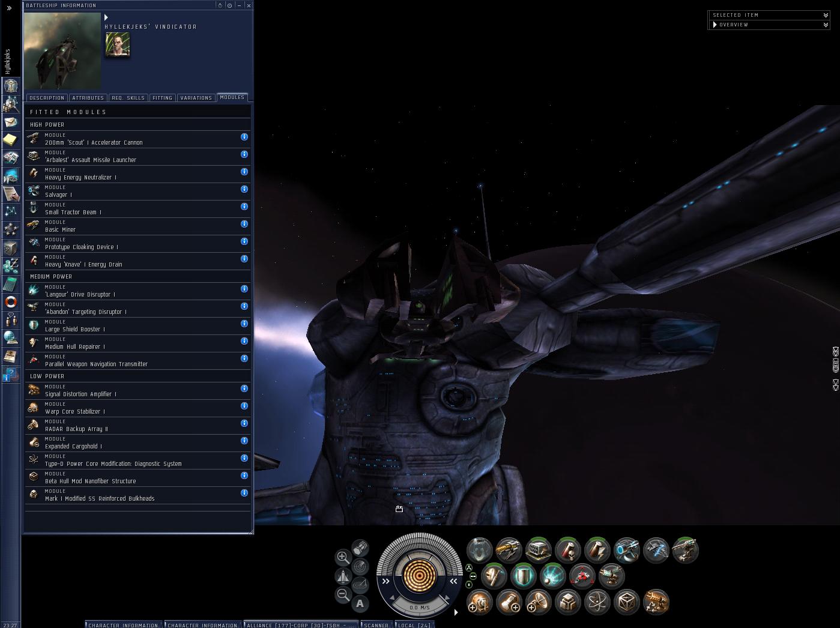Click the triangle left of Overview label
Screen dimensions: 840x628
click(x=715, y=25)
